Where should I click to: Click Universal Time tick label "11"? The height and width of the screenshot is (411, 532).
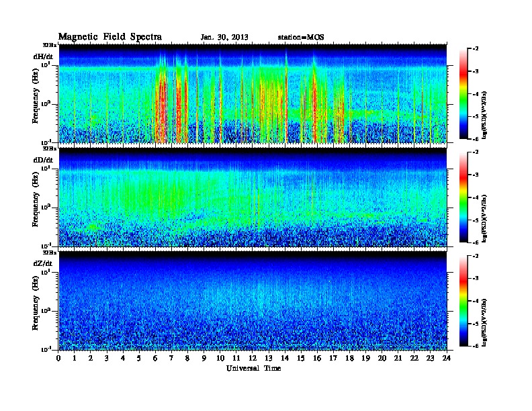click(236, 359)
